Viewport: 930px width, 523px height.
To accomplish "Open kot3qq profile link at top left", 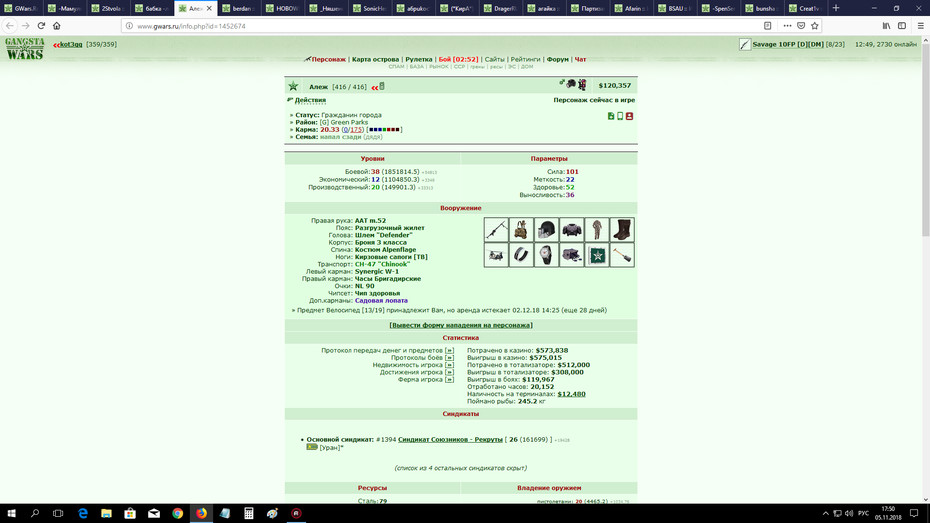I will pos(71,44).
